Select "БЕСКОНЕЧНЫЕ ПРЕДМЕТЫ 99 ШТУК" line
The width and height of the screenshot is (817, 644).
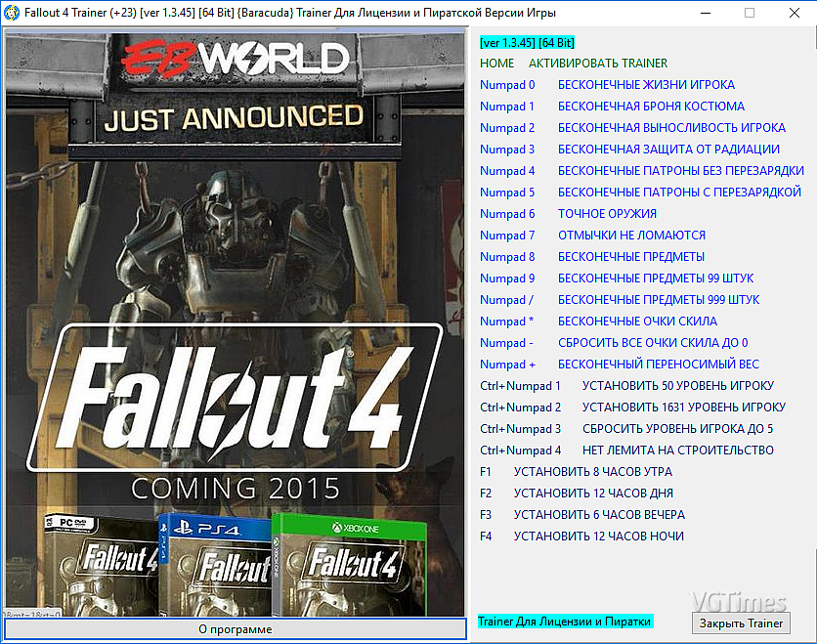coord(617,279)
